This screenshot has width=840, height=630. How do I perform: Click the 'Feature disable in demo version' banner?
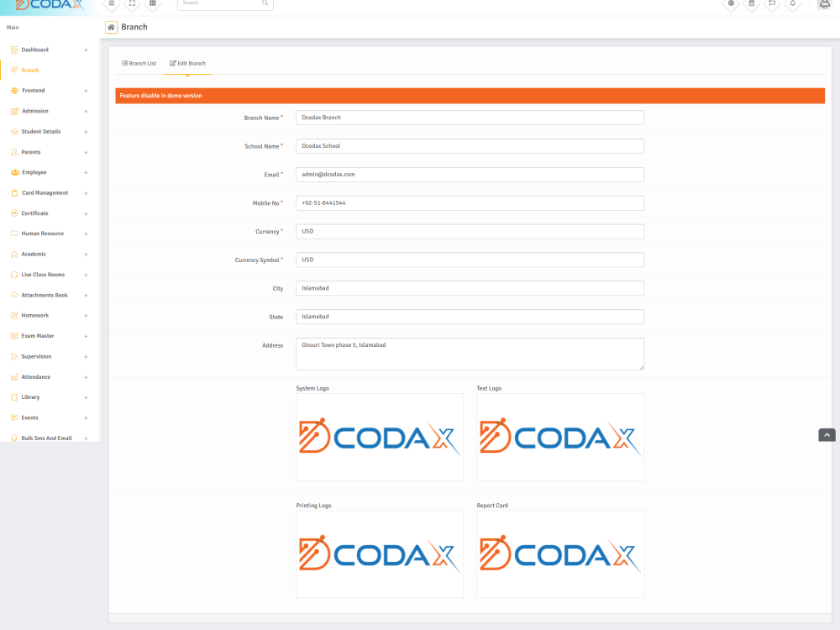tap(470, 96)
